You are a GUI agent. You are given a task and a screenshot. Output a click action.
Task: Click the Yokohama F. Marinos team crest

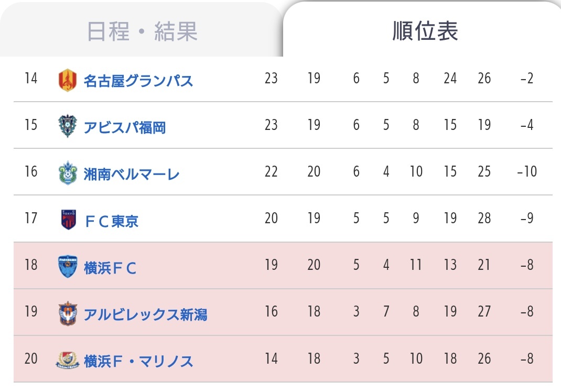pyautogui.click(x=68, y=360)
